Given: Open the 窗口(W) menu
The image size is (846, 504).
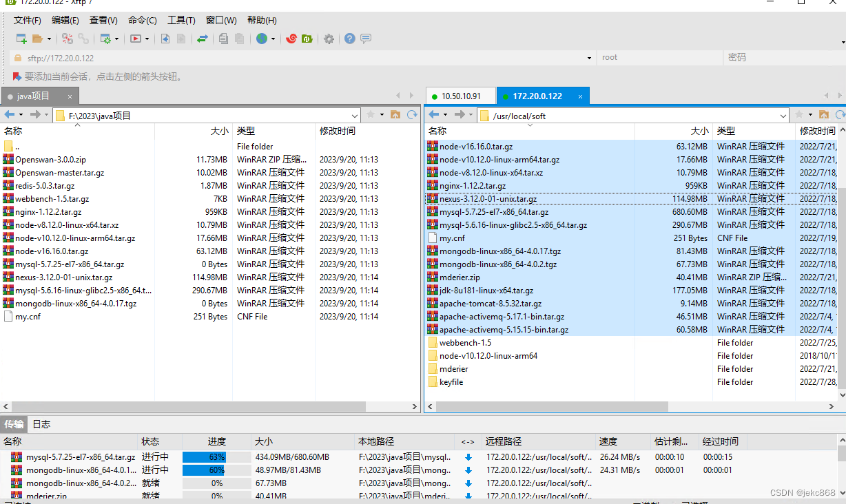Looking at the screenshot, I should click(221, 21).
